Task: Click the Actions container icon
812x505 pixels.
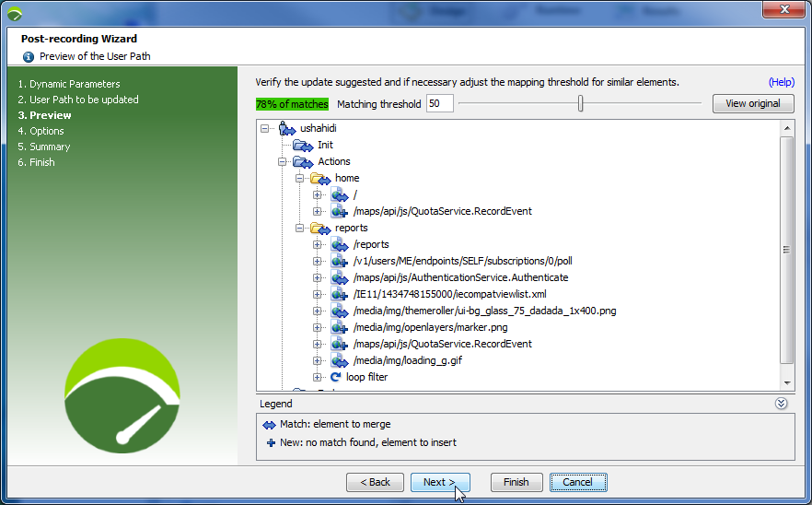Action: coord(303,161)
